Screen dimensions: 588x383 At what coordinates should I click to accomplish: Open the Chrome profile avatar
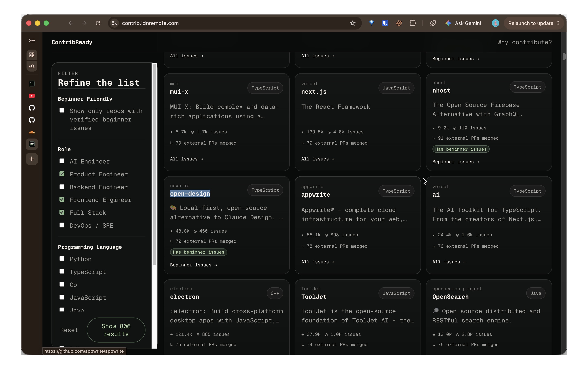[495, 23]
